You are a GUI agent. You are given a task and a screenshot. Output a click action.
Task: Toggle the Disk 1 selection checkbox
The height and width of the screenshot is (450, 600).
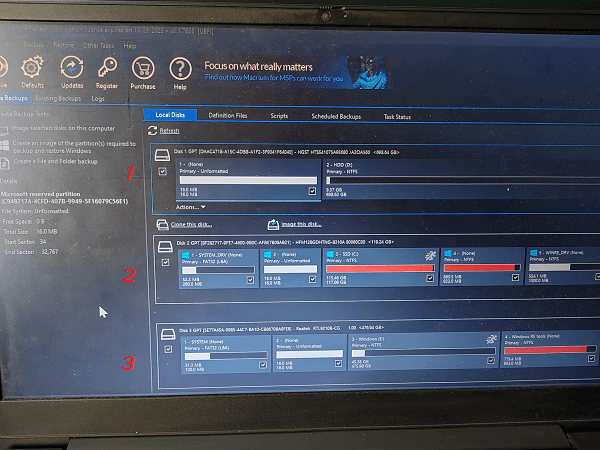(x=163, y=171)
